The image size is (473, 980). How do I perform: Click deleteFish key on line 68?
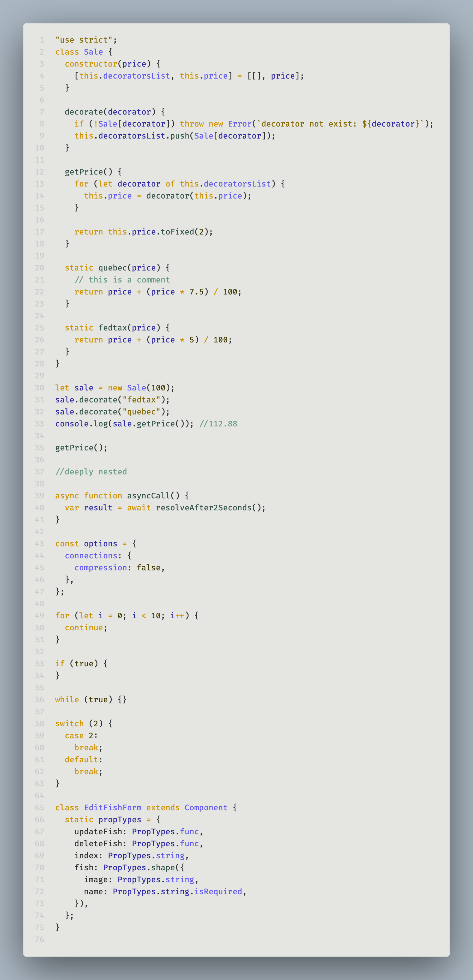[99, 844]
